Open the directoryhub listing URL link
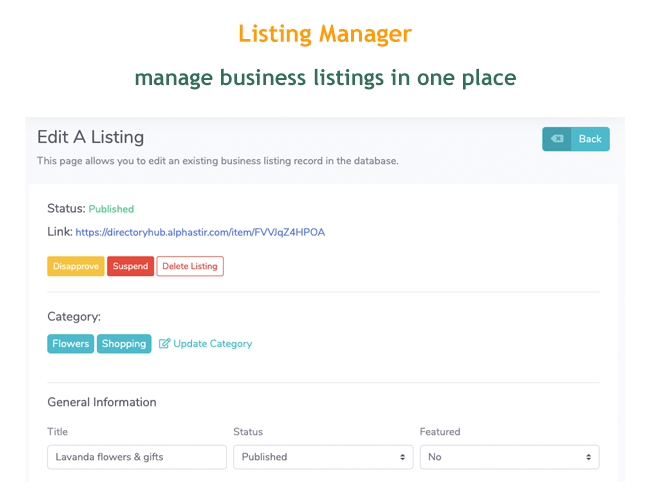 200,232
